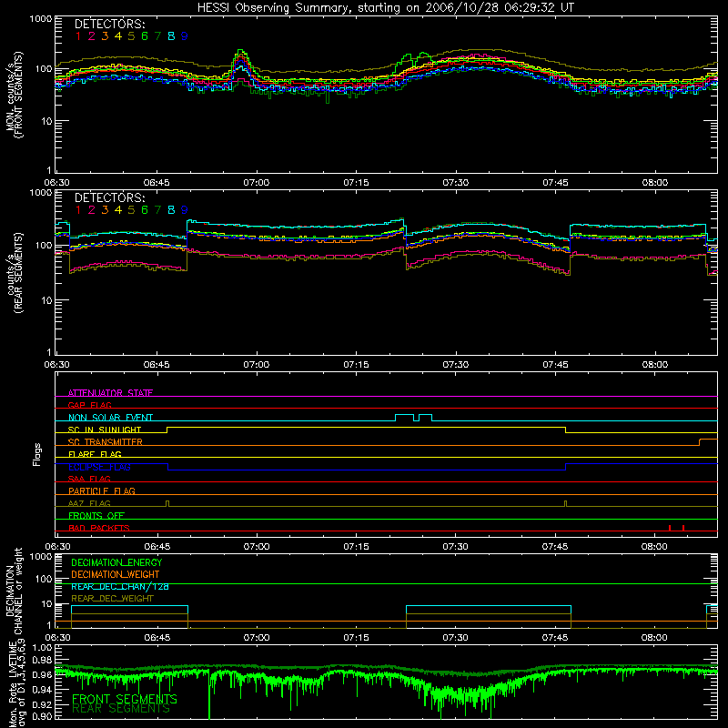Image resolution: width=728 pixels, height=728 pixels.
Task: Select green detector number 6 in the rear segments legend
Action: click(145, 210)
